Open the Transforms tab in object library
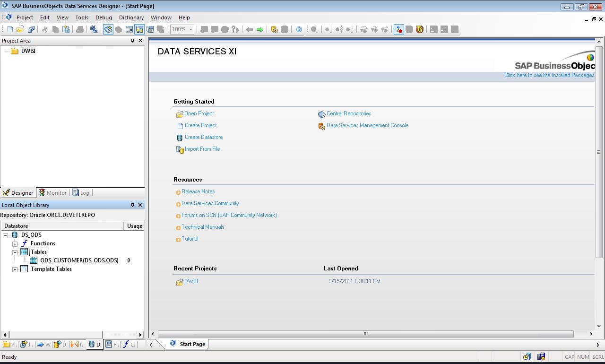The image size is (605, 364). pyautogui.click(x=78, y=344)
